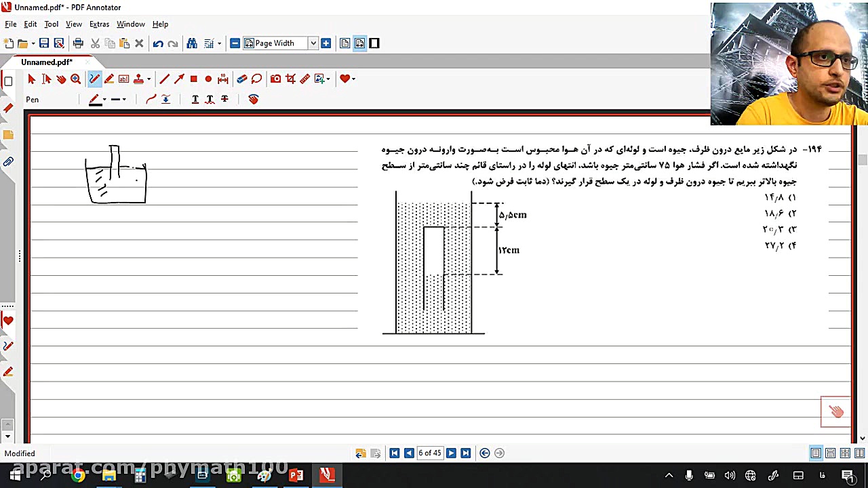Enable single page status bar layout
The image size is (868, 488).
[x=816, y=453]
